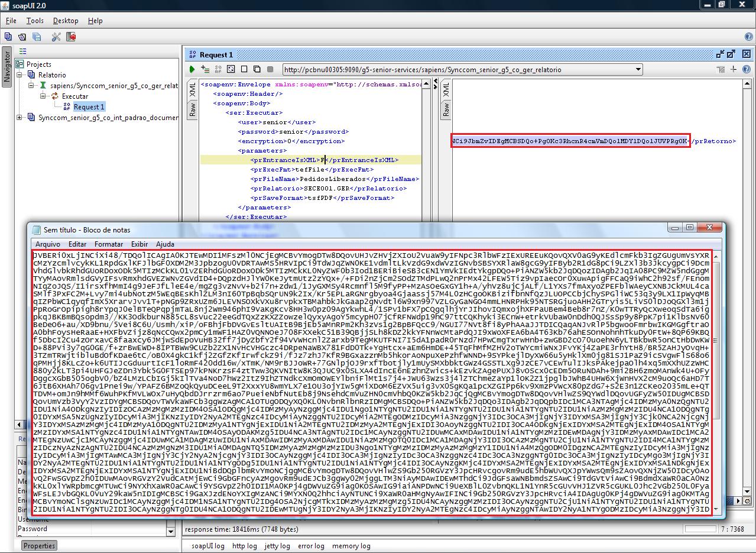The height and width of the screenshot is (553, 756).
Task: Click the Save all projects toolbar icon
Action: (37, 37)
